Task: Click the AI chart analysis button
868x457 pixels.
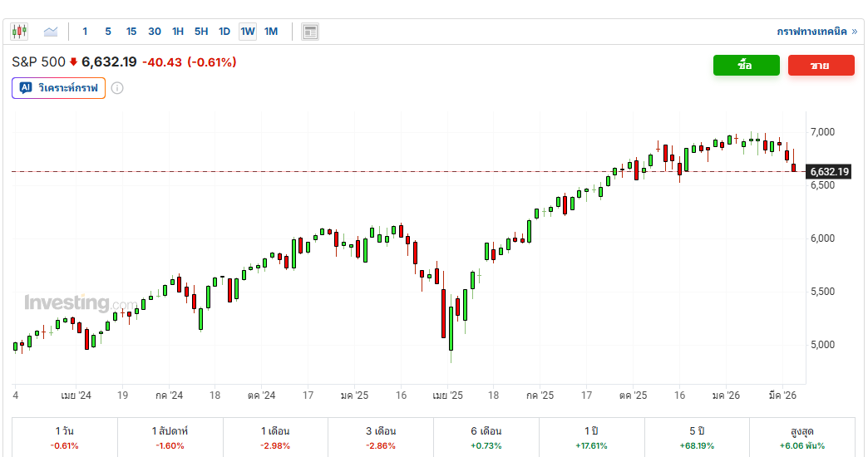Action: (59, 88)
